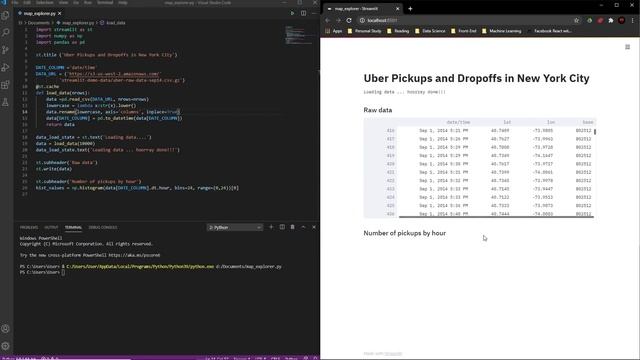This screenshot has width=640, height=360.
Task: Open Source Control view in activity bar
Action: click(6, 50)
